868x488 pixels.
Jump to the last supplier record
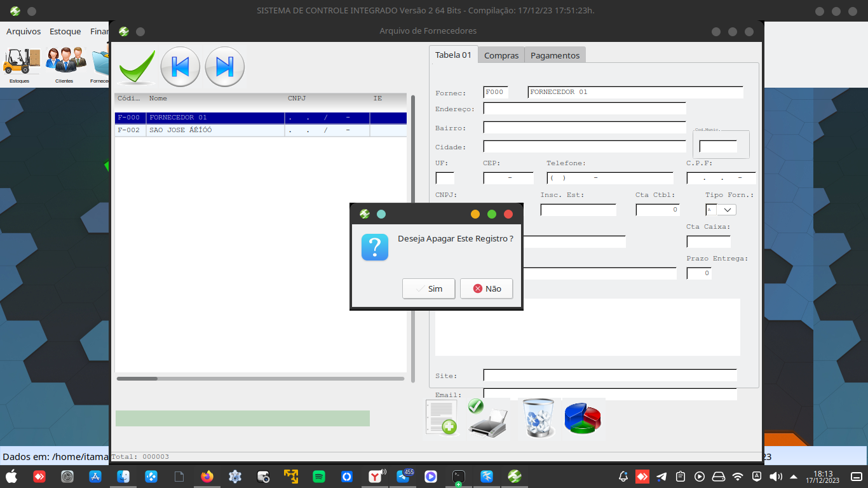[x=225, y=67]
